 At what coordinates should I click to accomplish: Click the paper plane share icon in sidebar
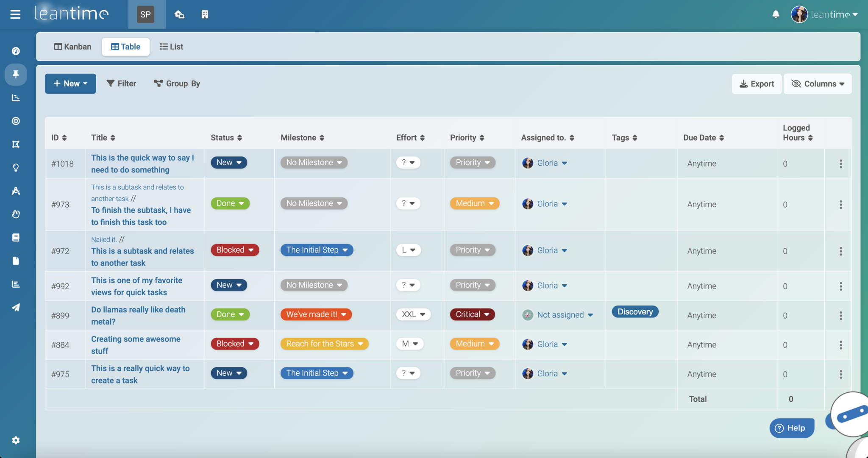[16, 307]
